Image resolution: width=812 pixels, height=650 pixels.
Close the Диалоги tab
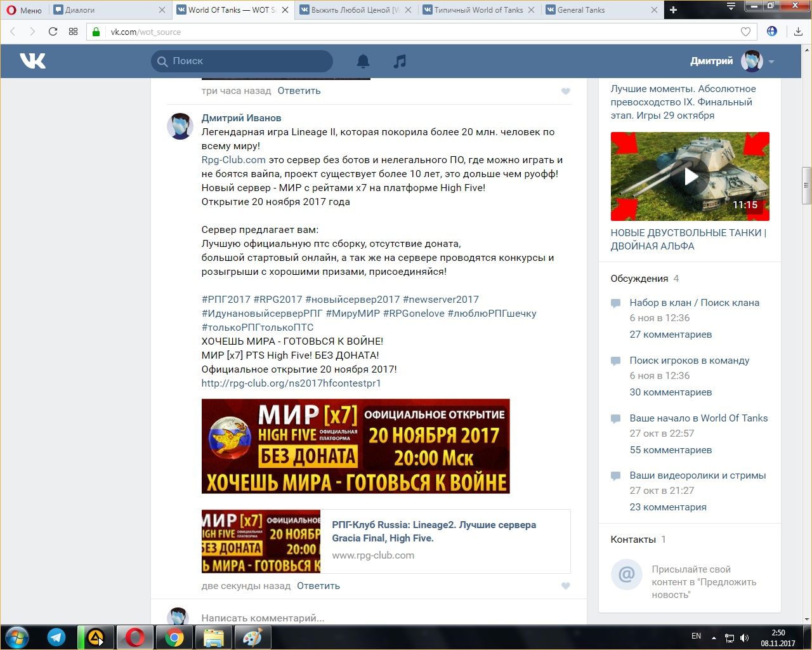162,10
